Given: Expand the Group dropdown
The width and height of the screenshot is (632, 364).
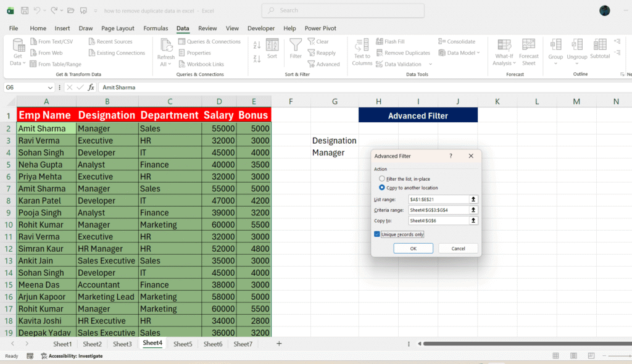Looking at the screenshot, I should [x=555, y=64].
